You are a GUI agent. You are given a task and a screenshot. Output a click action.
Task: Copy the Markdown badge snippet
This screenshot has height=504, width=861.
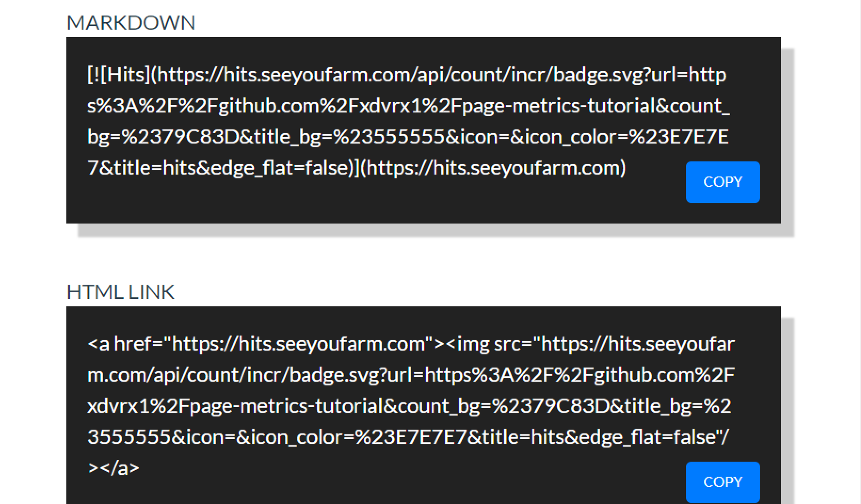click(x=723, y=182)
